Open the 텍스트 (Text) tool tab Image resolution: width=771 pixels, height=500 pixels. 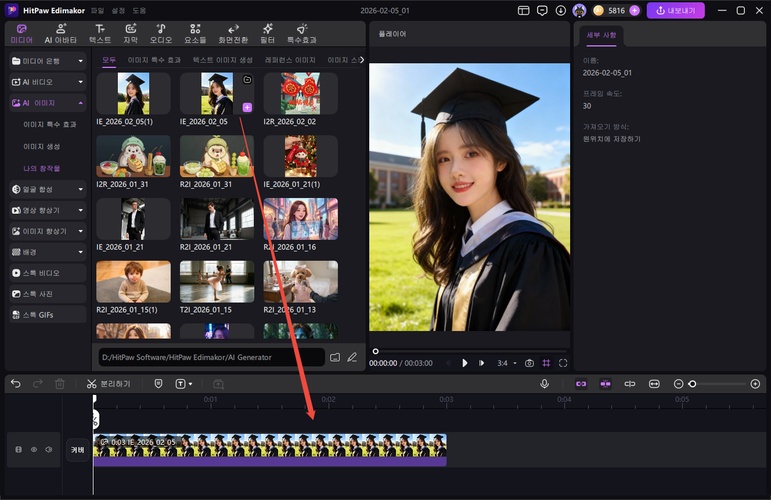point(100,33)
